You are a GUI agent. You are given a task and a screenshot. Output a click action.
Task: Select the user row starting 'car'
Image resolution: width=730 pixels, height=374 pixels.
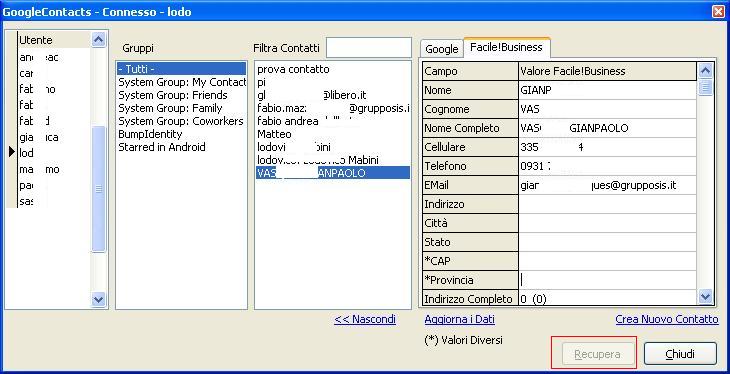(54, 73)
